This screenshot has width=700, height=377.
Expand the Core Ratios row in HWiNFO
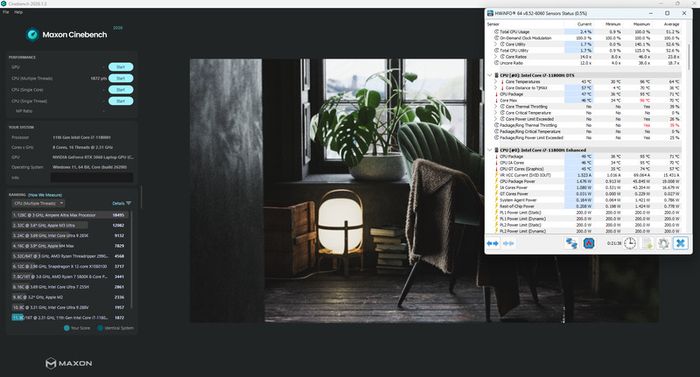496,57
